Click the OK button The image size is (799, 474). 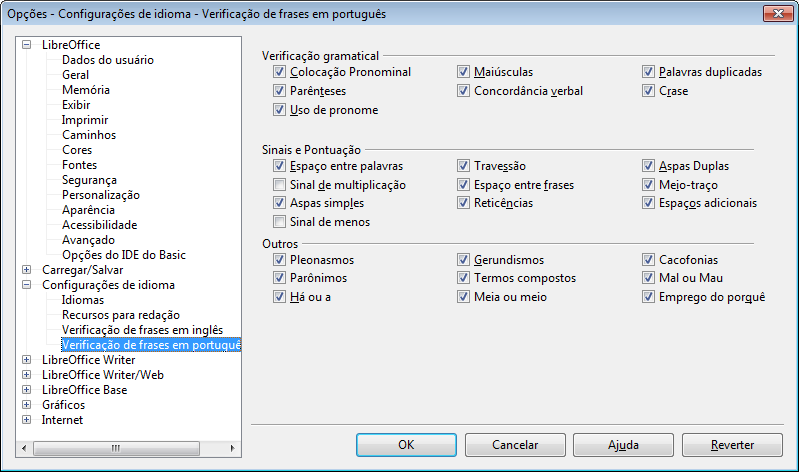(x=405, y=445)
